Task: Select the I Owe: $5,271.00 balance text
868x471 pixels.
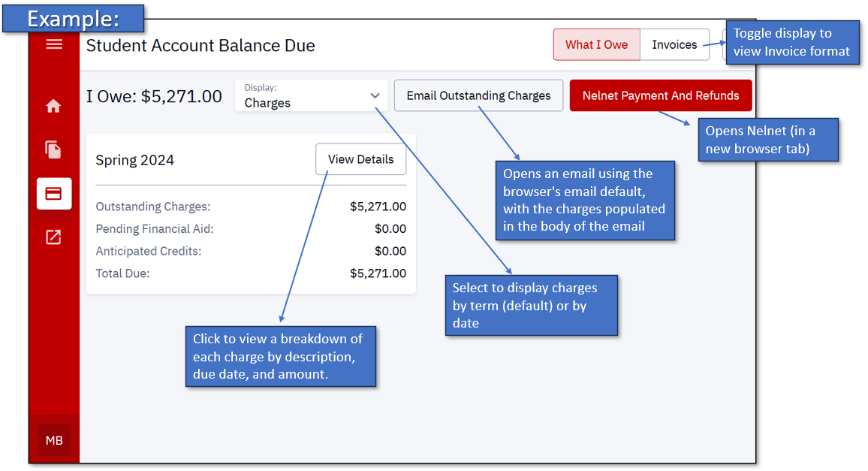Action: 154,97
